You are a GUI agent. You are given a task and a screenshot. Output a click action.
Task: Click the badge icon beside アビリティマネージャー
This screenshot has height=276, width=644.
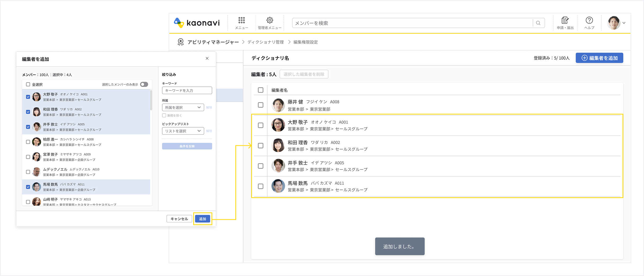click(x=180, y=42)
